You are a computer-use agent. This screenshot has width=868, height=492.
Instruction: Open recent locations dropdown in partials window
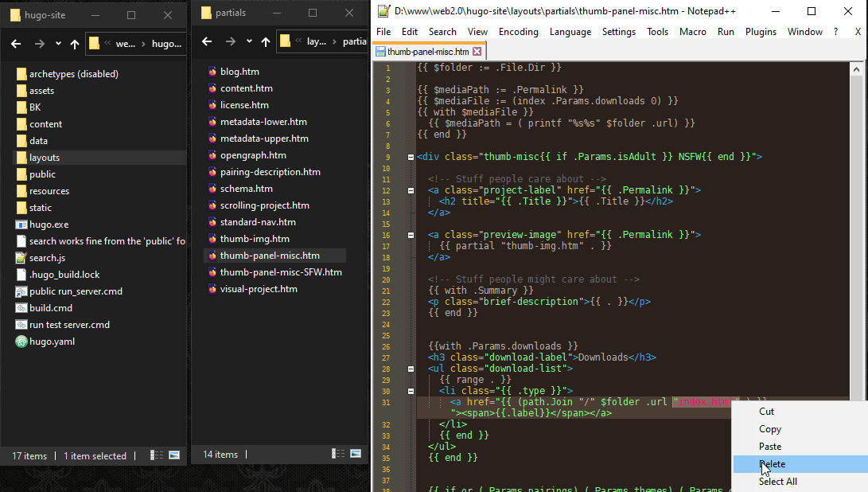[249, 42]
